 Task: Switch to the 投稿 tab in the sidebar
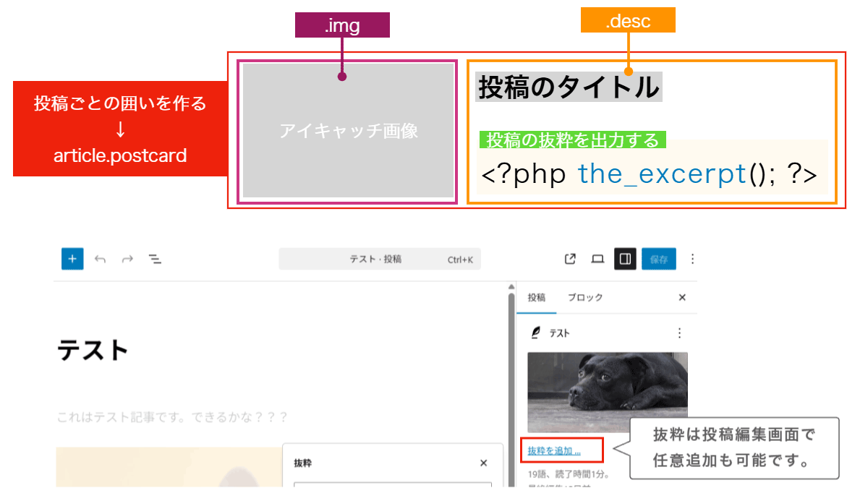point(536,298)
